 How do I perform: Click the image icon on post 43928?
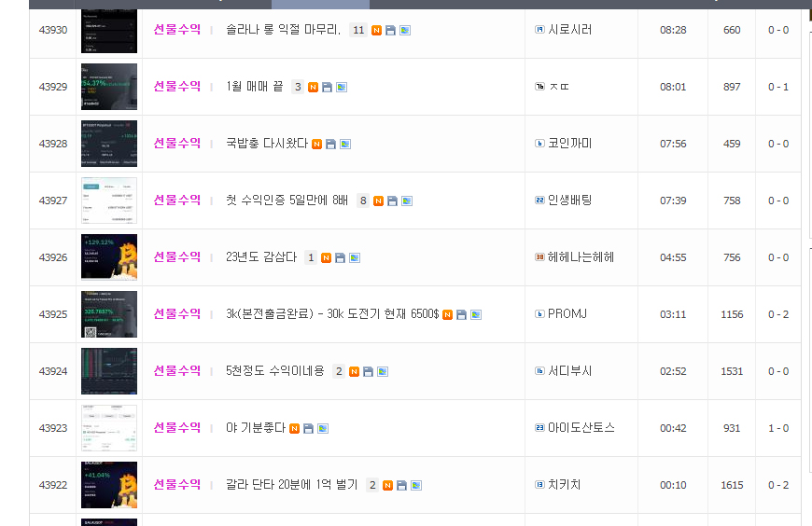pos(345,145)
